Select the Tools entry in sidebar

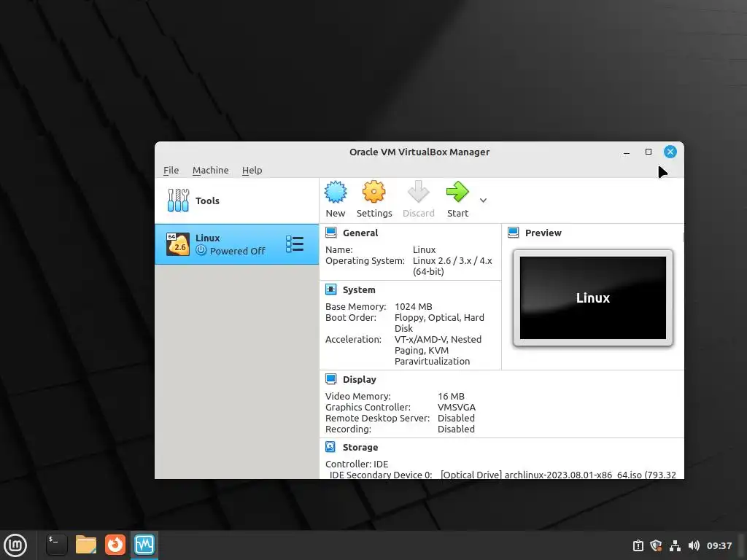tap(237, 201)
